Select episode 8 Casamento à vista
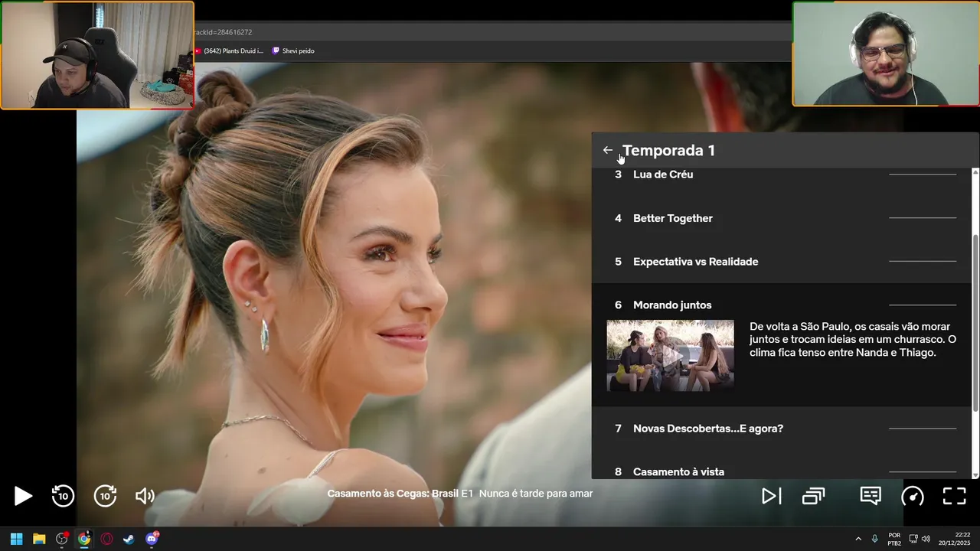980x551 pixels. [781, 468]
